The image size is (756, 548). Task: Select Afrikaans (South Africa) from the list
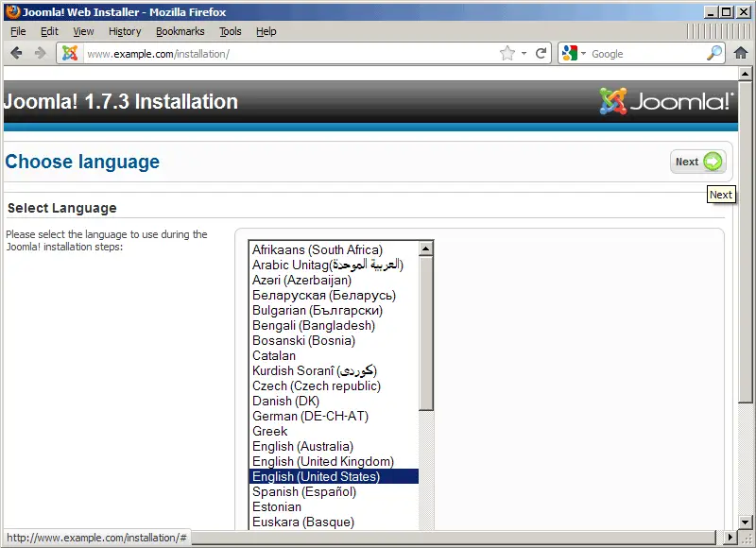[x=334, y=249]
